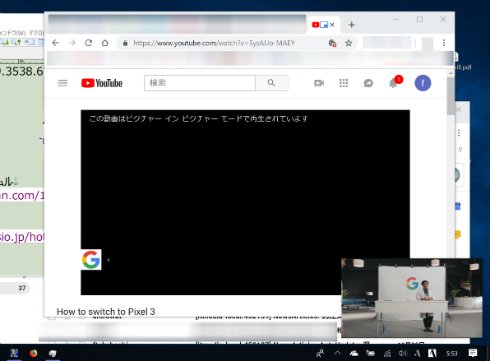Open the YouTube apps grid

point(344,83)
